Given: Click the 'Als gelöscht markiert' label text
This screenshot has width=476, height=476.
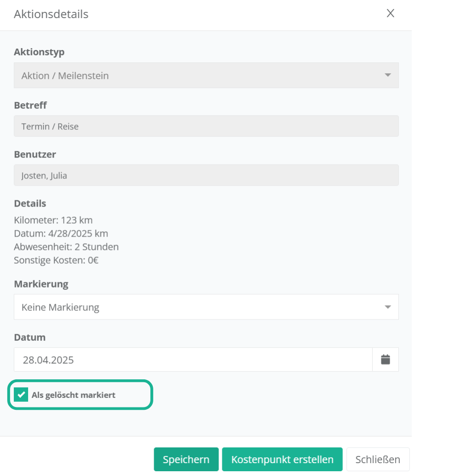Looking at the screenshot, I should (73, 395).
